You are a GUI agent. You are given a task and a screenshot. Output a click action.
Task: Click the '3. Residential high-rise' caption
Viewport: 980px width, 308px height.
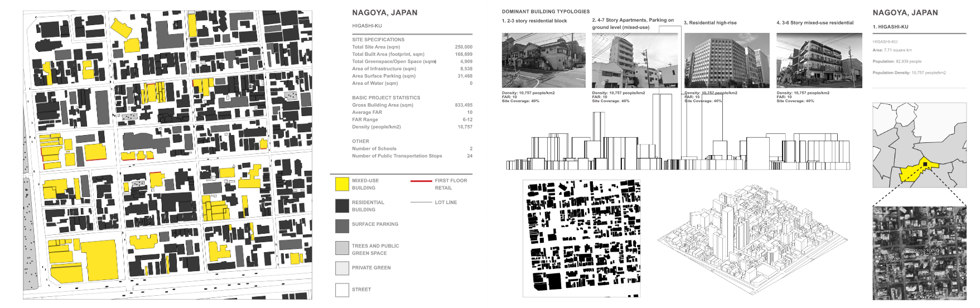[x=710, y=23]
